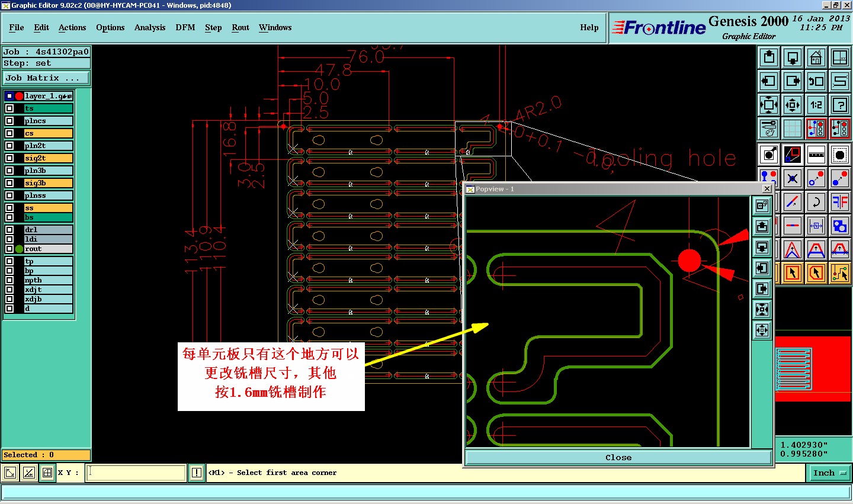Open the Help menu
Viewport: 853px width, 504px height.
[589, 27]
